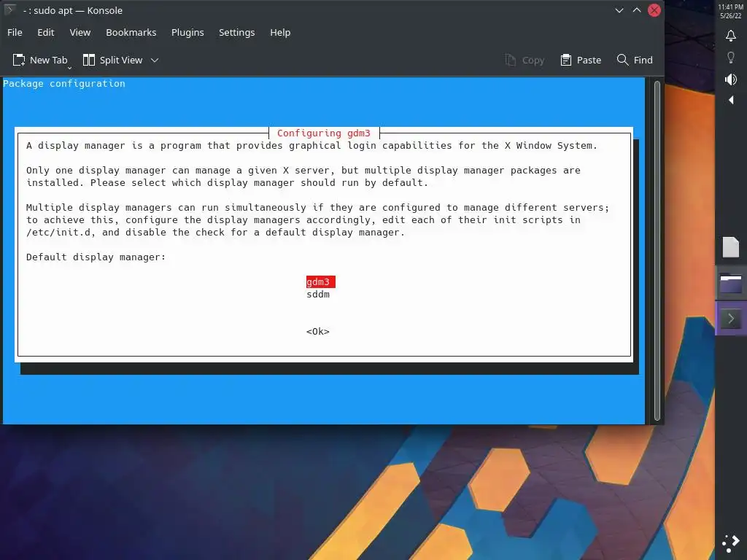Expand hidden tray icons arrow
The height and width of the screenshot is (560, 747).
coord(731,100)
